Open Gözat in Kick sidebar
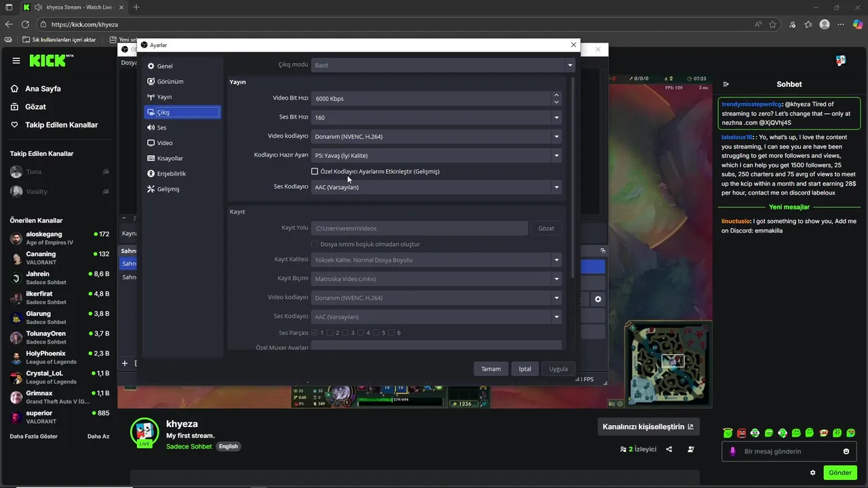Screen dimensions: 868x488 click(x=35, y=106)
